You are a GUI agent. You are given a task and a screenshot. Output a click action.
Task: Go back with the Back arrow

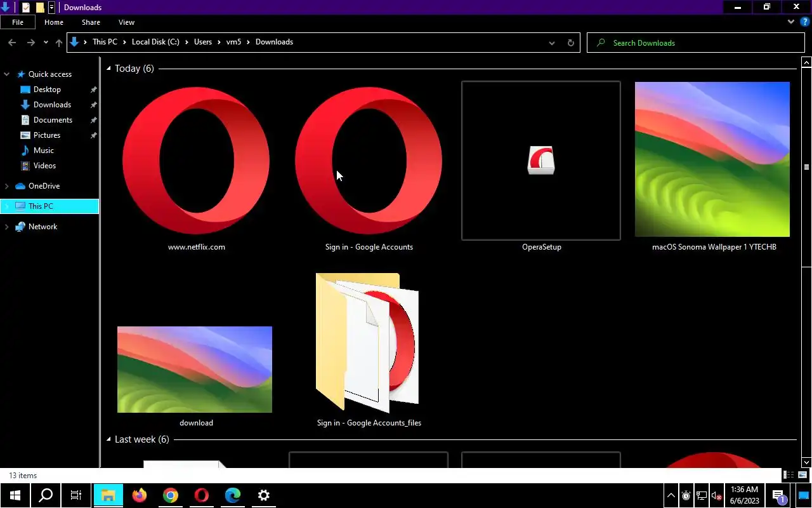pyautogui.click(x=12, y=43)
